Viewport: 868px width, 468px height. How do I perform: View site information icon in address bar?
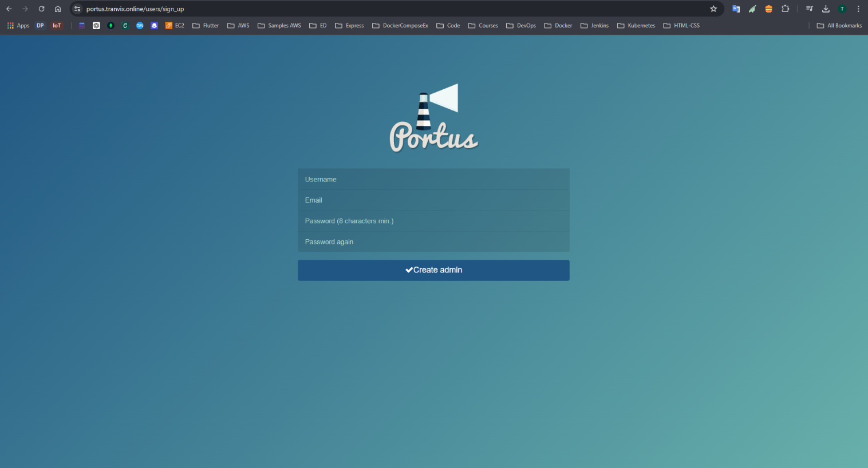click(78, 9)
